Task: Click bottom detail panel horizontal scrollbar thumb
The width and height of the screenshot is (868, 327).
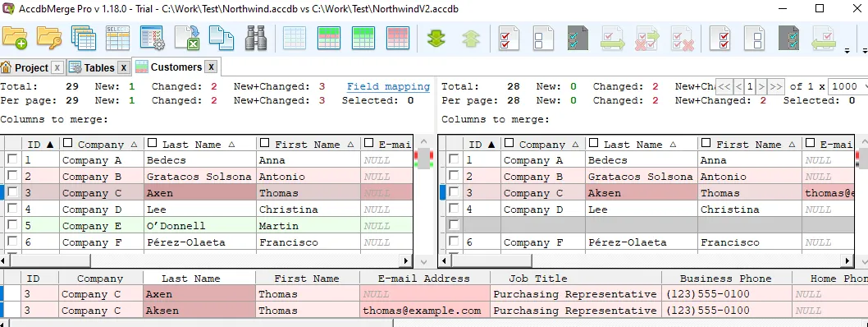Action: tap(202, 323)
